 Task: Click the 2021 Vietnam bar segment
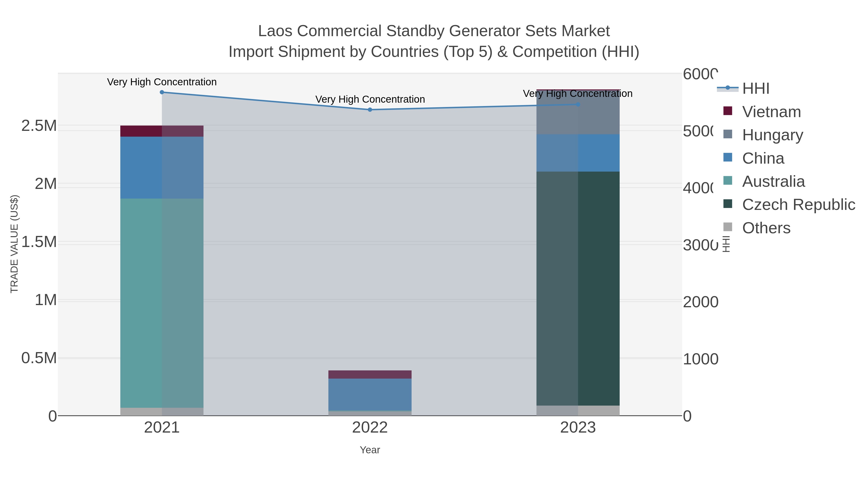162,131
